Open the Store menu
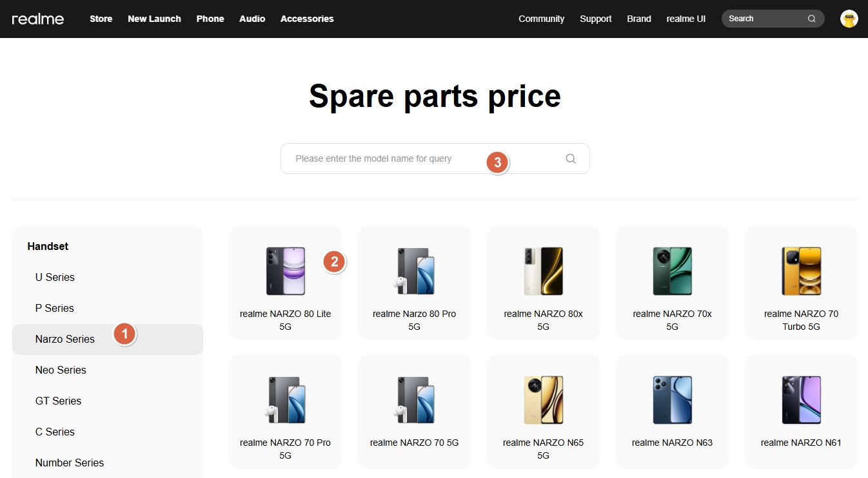The image size is (868, 478). pos(101,19)
